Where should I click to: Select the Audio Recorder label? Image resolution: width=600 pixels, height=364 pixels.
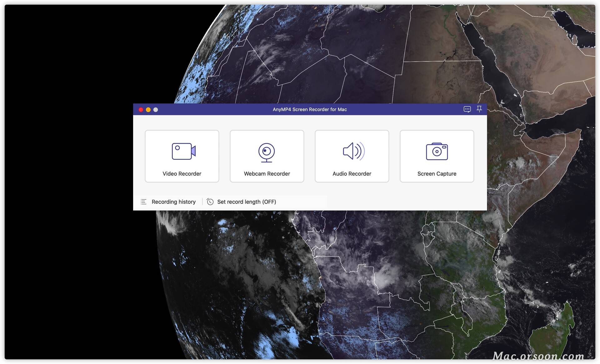(352, 174)
